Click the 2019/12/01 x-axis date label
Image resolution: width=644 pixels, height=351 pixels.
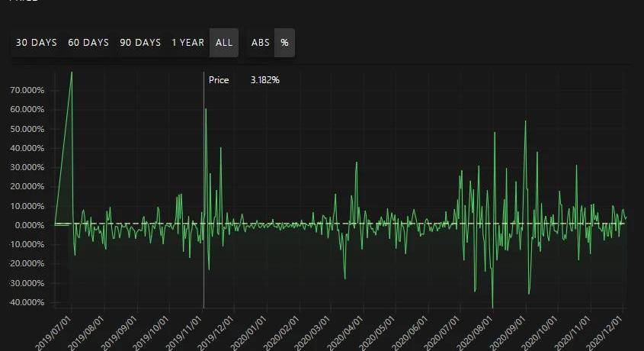point(217,330)
